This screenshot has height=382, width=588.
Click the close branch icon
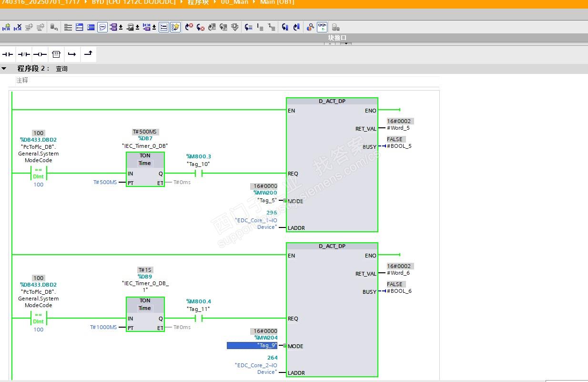click(x=88, y=54)
